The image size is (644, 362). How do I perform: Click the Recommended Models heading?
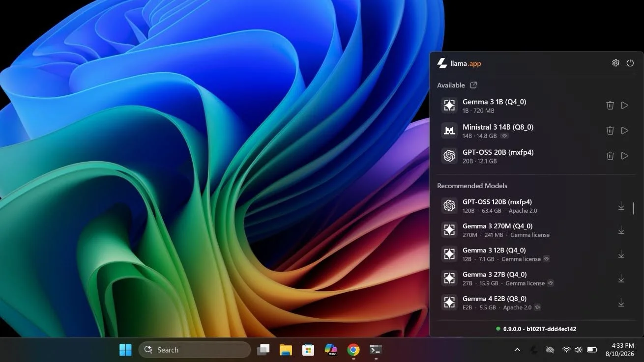point(472,186)
